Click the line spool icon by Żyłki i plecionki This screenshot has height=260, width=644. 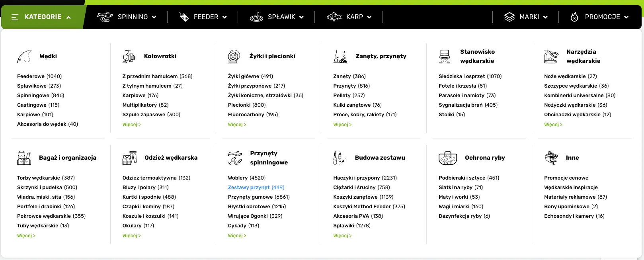[x=234, y=57]
